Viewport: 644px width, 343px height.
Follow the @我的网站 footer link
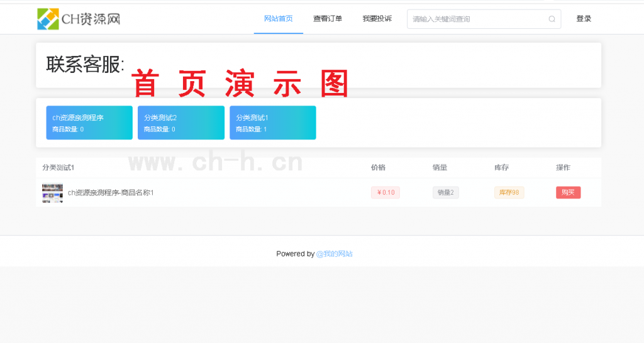pos(335,254)
